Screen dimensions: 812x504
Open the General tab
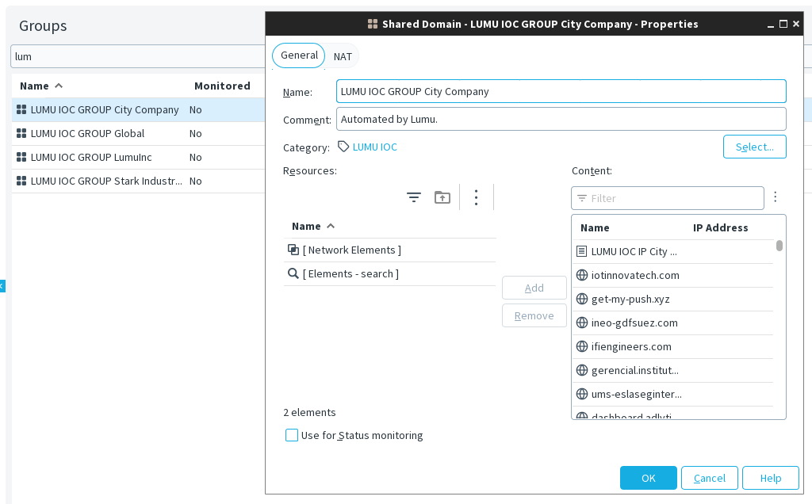(x=299, y=55)
